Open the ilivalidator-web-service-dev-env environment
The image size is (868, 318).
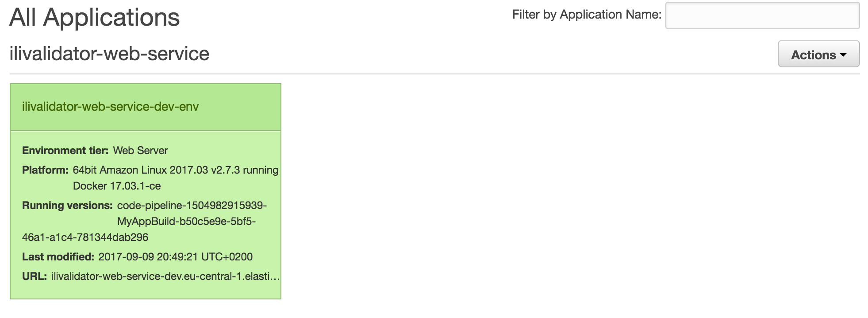coord(110,107)
